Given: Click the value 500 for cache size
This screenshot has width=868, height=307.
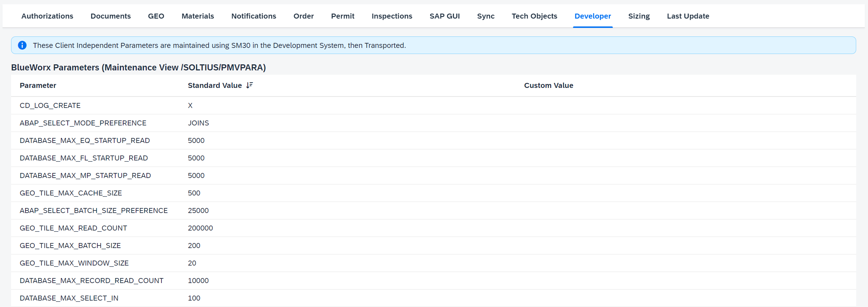Looking at the screenshot, I should 194,193.
